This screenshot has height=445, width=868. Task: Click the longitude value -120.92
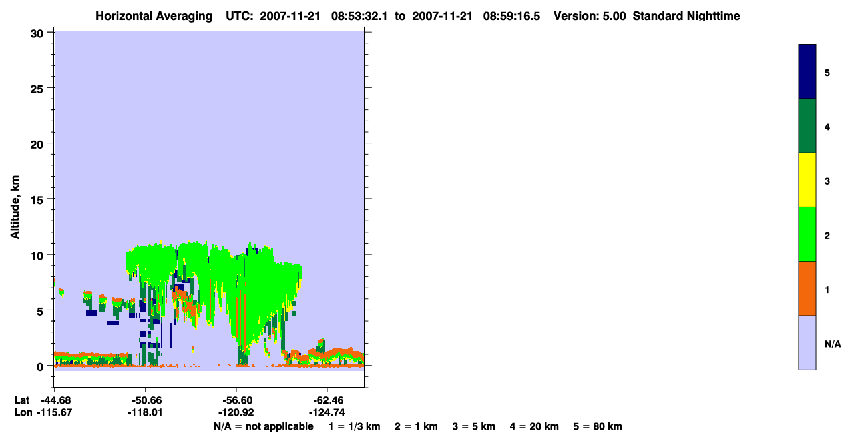pyautogui.click(x=236, y=412)
